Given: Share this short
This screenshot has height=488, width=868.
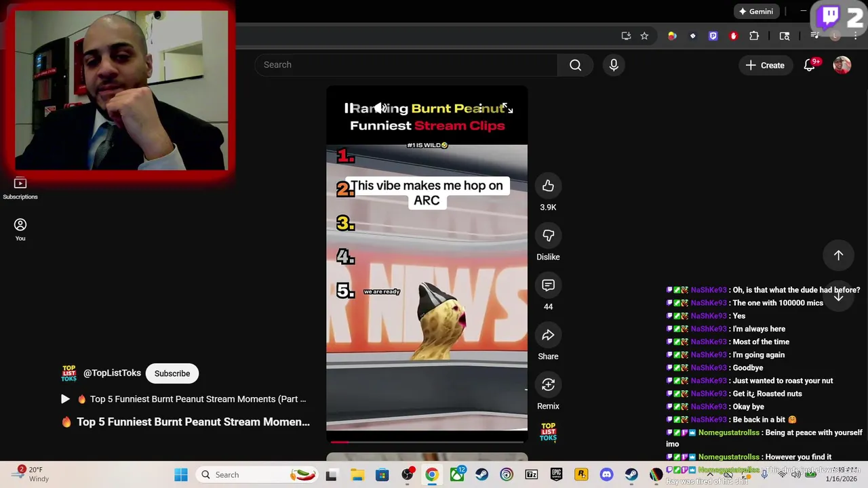Looking at the screenshot, I should 548,335.
